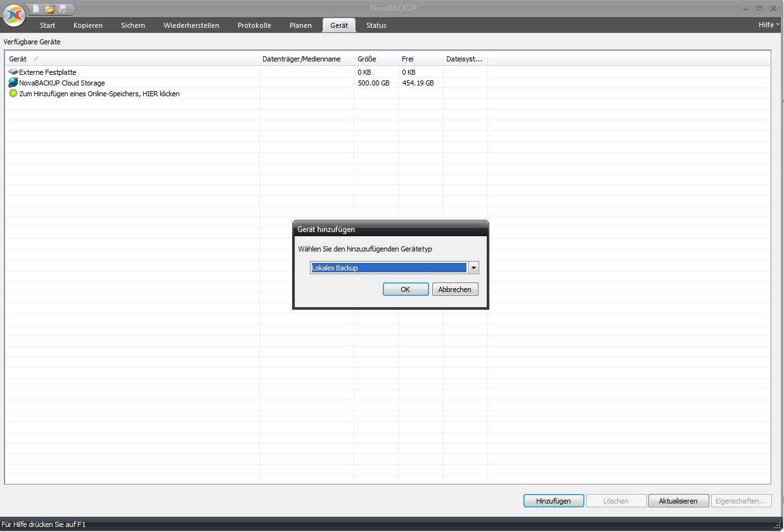Click the Löschen button

tap(616, 501)
